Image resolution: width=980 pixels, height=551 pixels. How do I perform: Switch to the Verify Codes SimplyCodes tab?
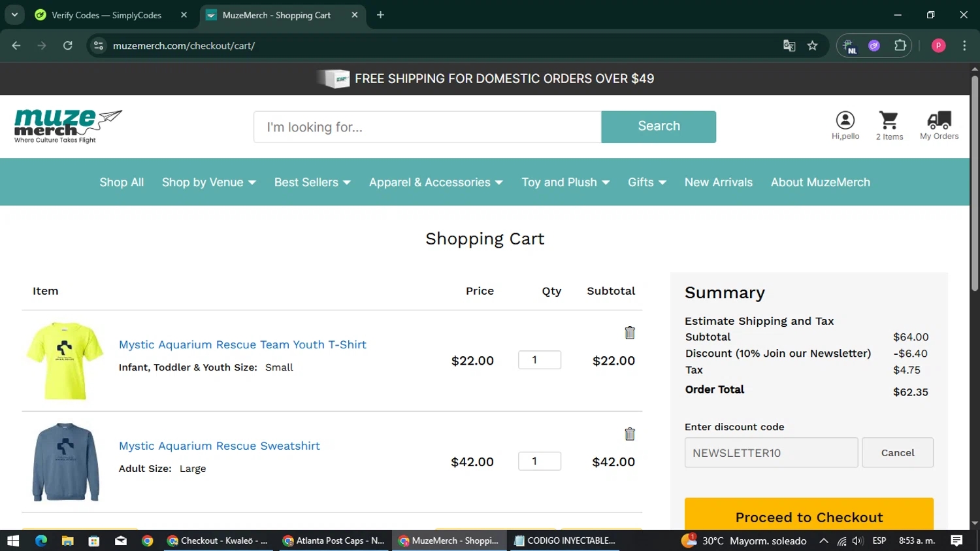pos(106,15)
